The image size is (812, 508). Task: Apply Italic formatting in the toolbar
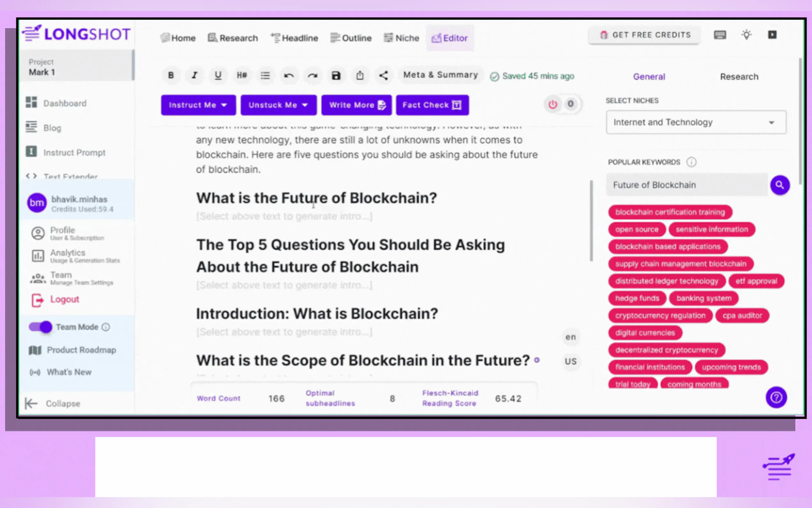click(194, 75)
